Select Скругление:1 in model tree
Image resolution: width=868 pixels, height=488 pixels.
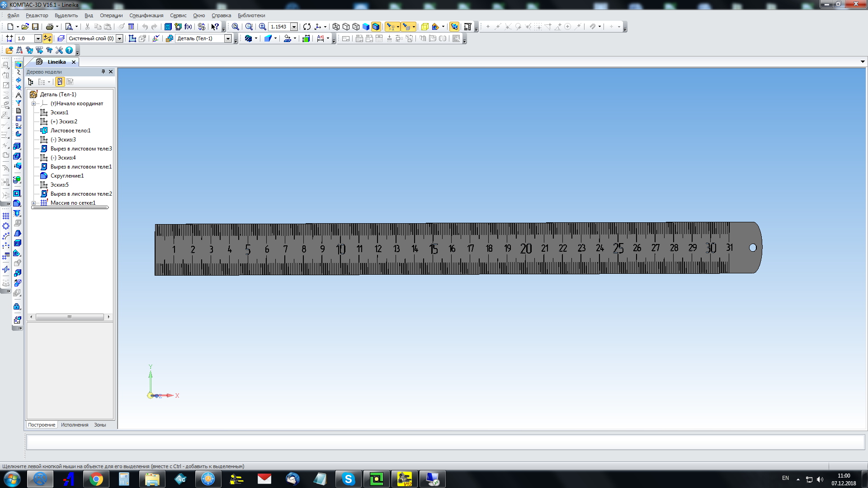(67, 176)
